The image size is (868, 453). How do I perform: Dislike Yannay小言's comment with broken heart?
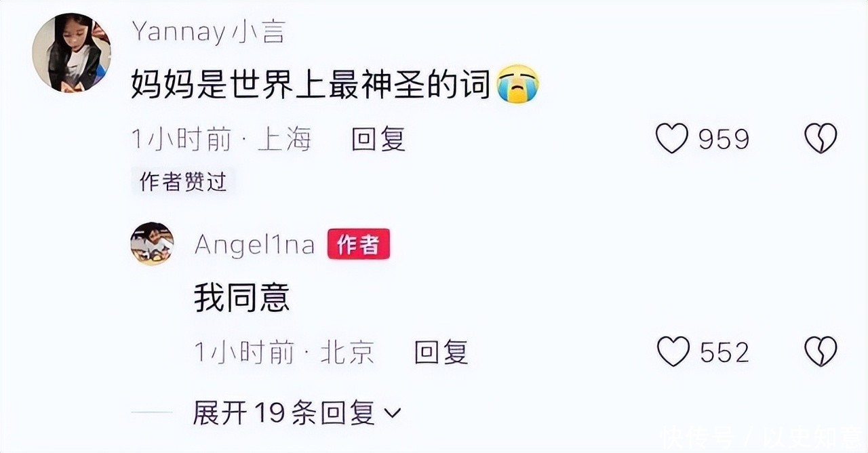pyautogui.click(x=821, y=139)
